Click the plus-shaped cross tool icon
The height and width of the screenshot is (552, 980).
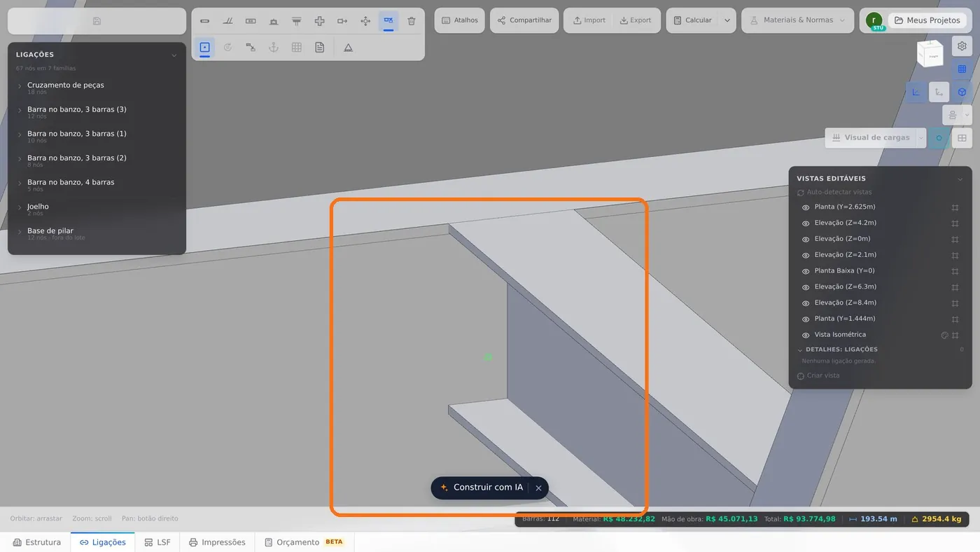pos(319,21)
